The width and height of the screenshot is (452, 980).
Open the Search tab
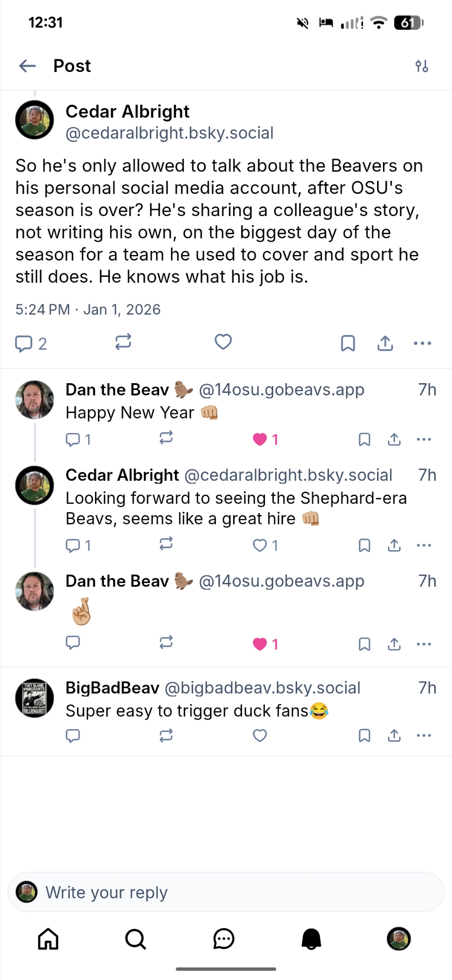point(136,939)
